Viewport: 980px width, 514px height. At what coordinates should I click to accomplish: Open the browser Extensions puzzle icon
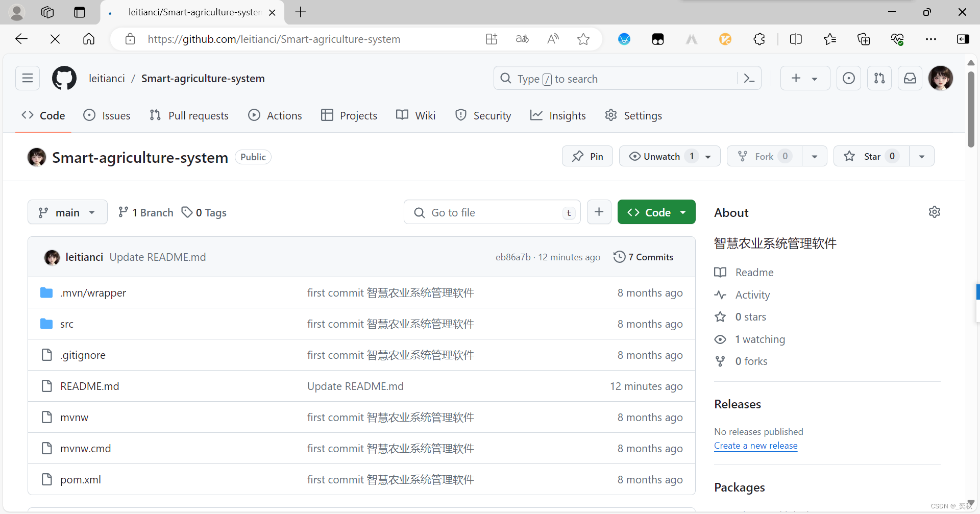(759, 39)
